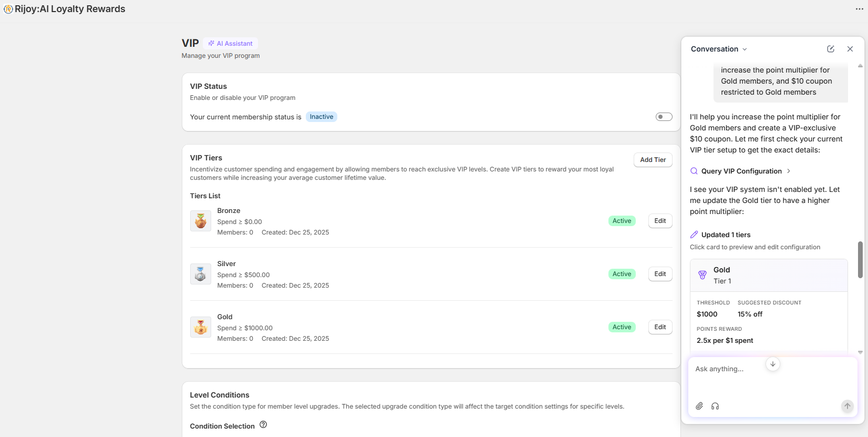The height and width of the screenshot is (437, 868).
Task: Click the scrollbar down arrow in conversation
Action: pyautogui.click(x=860, y=352)
